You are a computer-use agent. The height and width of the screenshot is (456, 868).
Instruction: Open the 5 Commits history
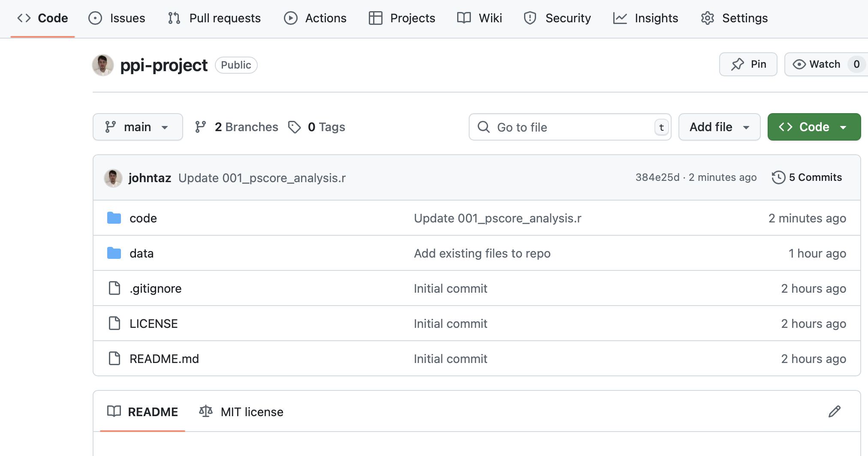click(x=807, y=177)
